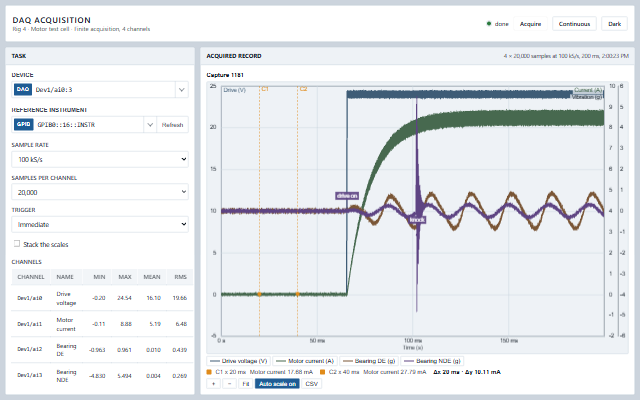
Task: Toggle Drive voltage (V) trace visibility
Action: (x=238, y=361)
